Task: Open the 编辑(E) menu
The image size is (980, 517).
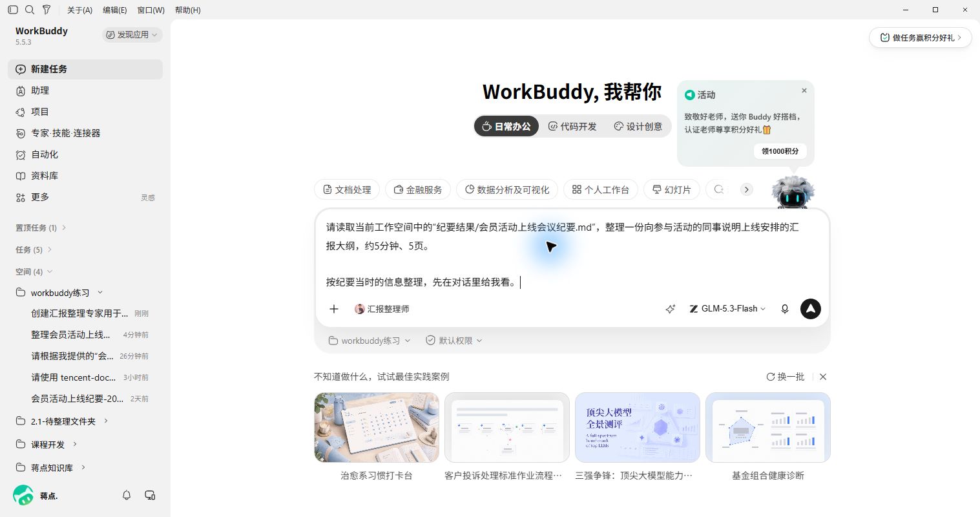Action: tap(115, 10)
